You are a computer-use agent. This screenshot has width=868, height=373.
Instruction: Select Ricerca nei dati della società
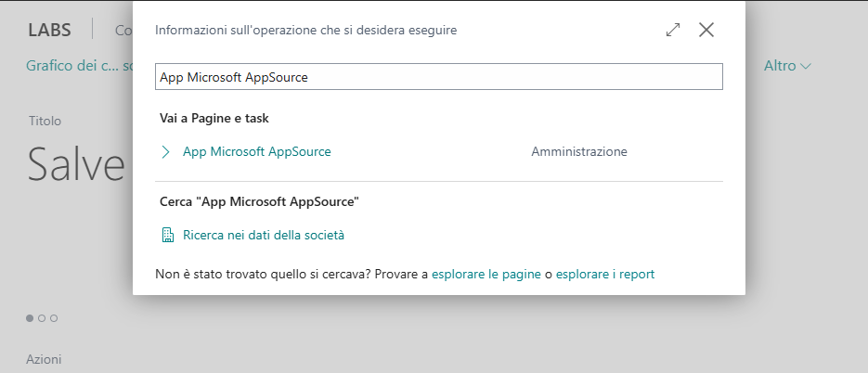tap(263, 235)
